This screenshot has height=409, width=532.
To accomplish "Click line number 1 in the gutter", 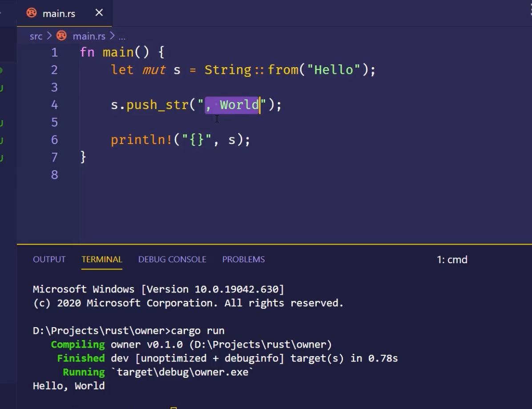I will [54, 52].
